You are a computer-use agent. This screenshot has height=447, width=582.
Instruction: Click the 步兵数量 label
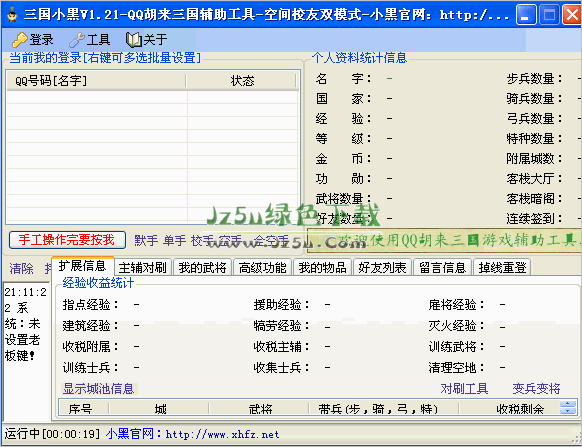tap(534, 78)
